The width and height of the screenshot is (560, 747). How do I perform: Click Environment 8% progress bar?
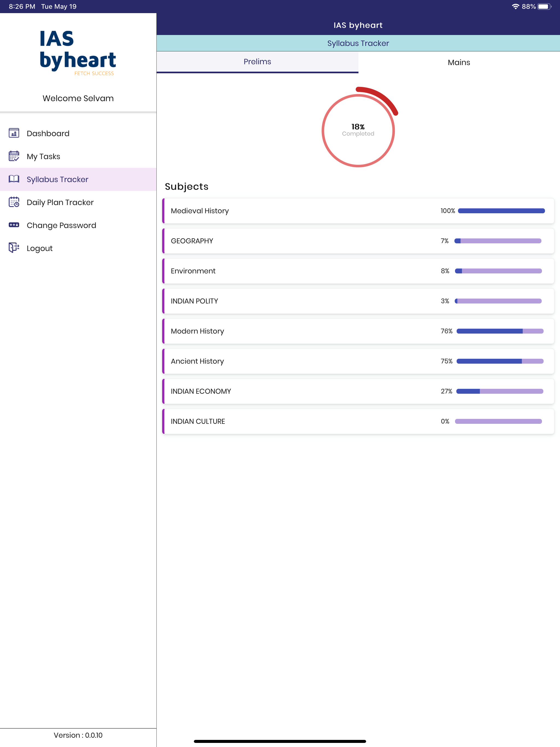coord(498,271)
